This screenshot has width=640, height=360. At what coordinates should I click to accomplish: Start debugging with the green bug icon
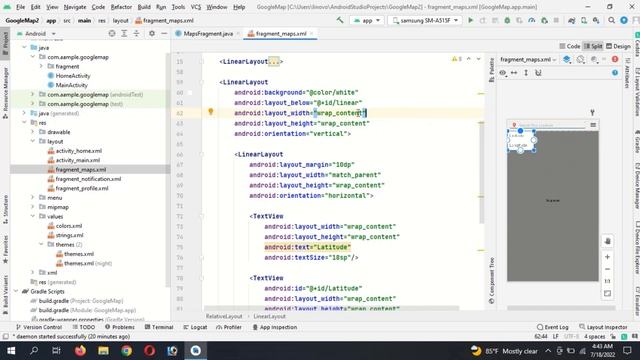tap(507, 20)
